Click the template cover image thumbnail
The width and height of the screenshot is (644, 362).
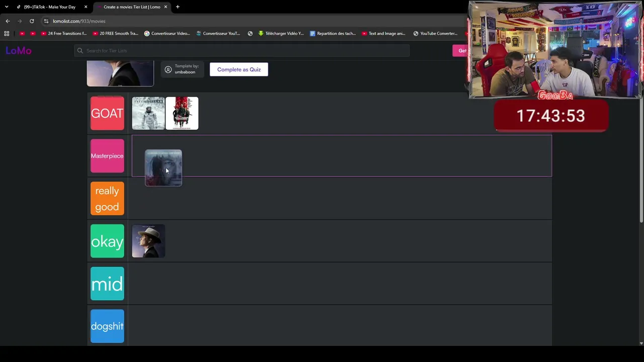point(120,73)
